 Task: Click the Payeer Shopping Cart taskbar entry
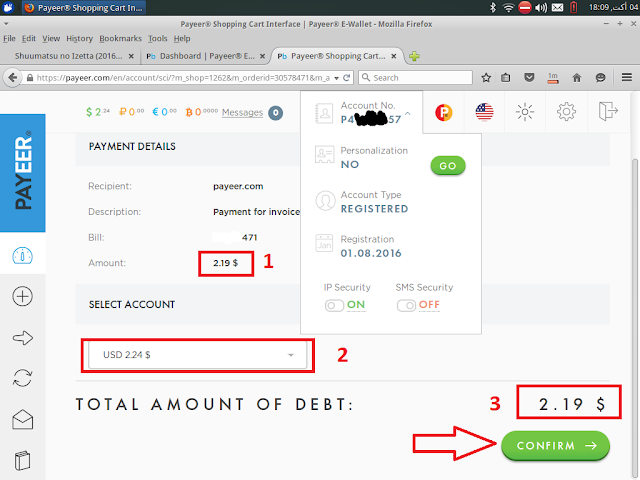pos(84,8)
